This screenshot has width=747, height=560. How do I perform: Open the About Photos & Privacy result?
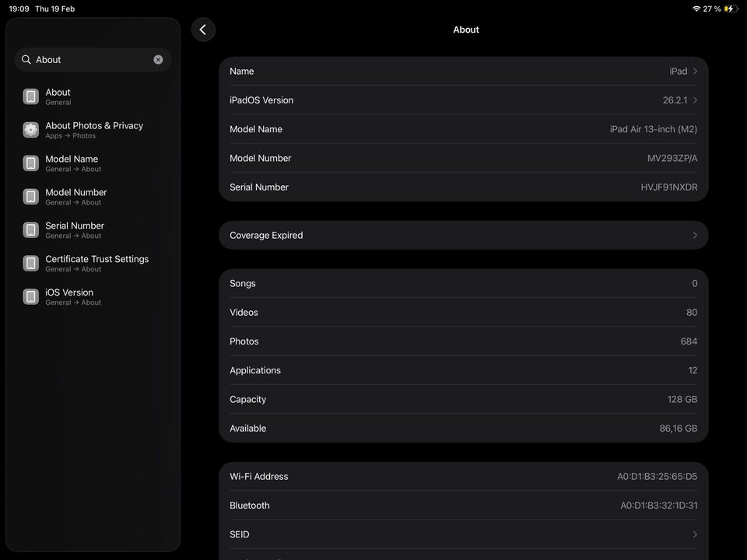[x=93, y=130]
